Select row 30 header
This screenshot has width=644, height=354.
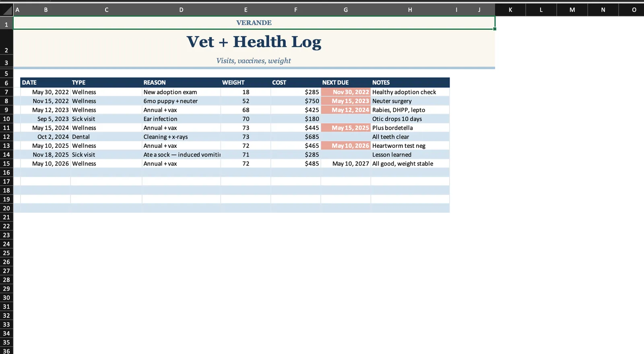coord(6,298)
